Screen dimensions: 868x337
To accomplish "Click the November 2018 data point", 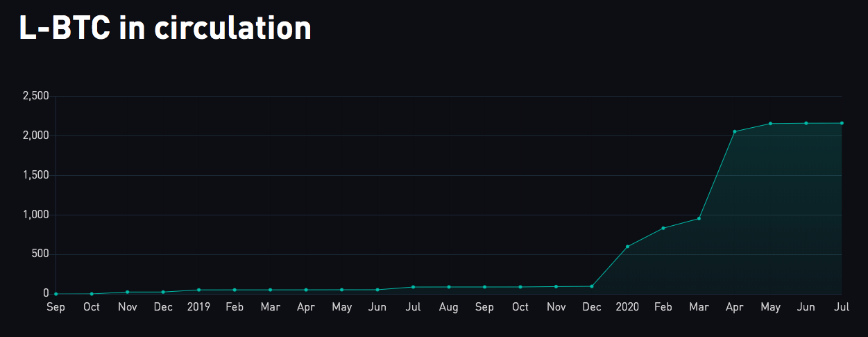I will (x=127, y=292).
